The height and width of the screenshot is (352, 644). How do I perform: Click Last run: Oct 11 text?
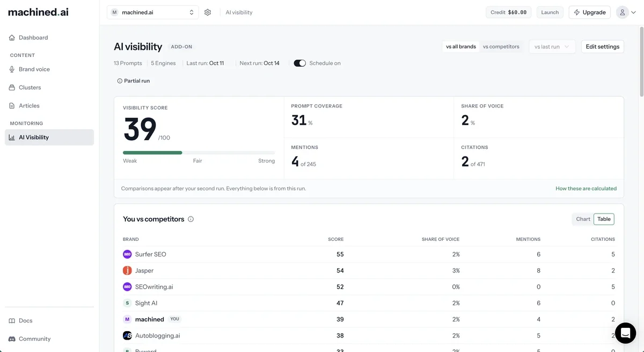point(205,63)
